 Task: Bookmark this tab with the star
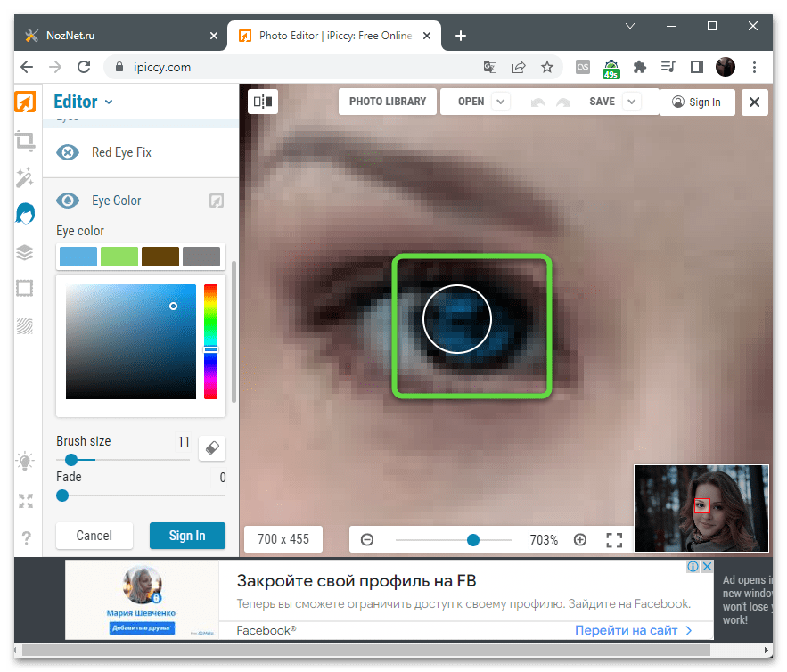click(x=547, y=67)
